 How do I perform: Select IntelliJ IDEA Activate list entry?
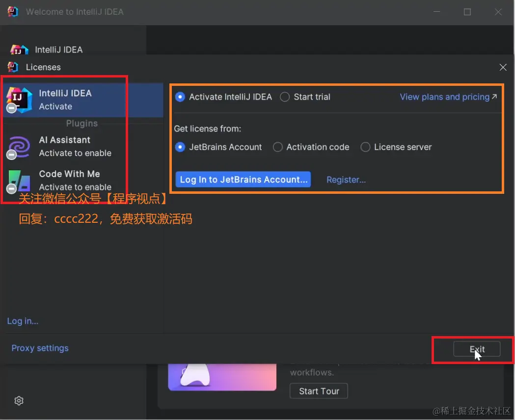[83, 100]
